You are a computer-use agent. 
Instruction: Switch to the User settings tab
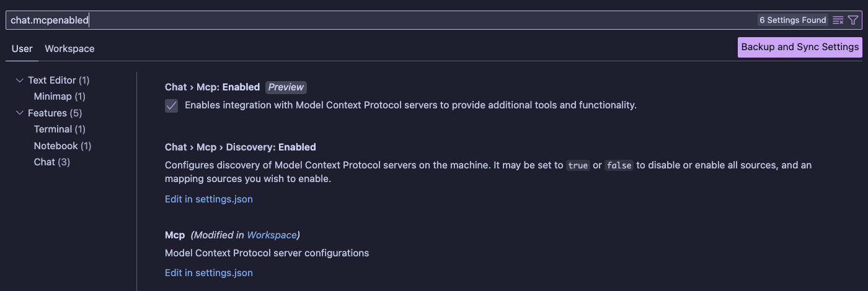click(x=22, y=49)
